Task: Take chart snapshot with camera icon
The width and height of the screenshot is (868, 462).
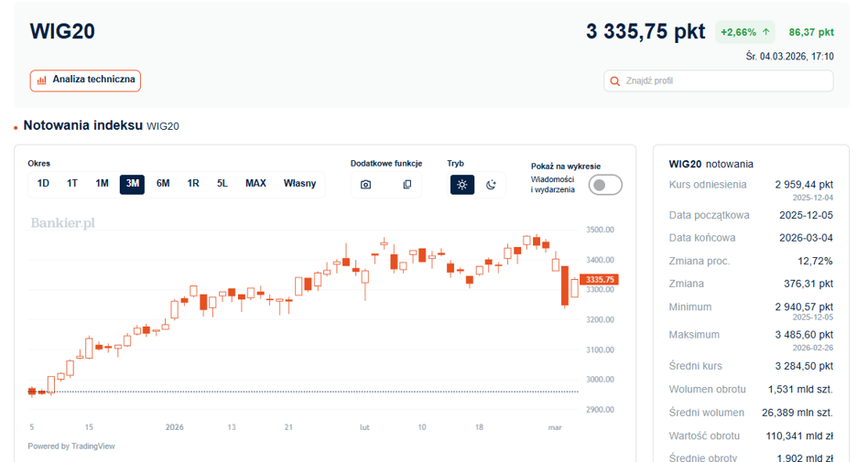Action: [366, 185]
